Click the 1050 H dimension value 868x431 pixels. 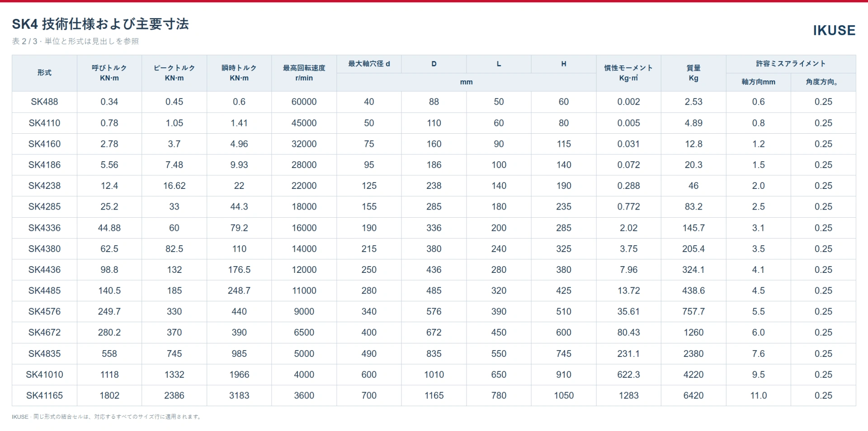point(564,395)
